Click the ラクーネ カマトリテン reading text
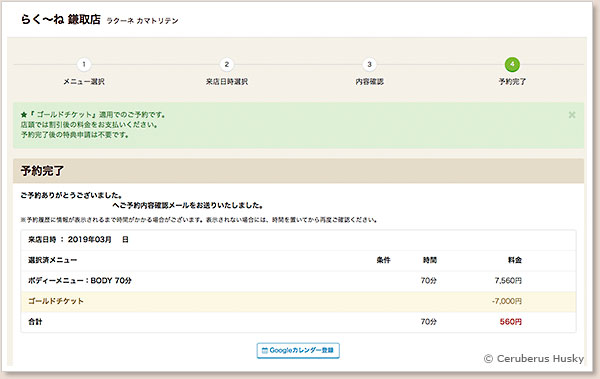 pyautogui.click(x=142, y=21)
